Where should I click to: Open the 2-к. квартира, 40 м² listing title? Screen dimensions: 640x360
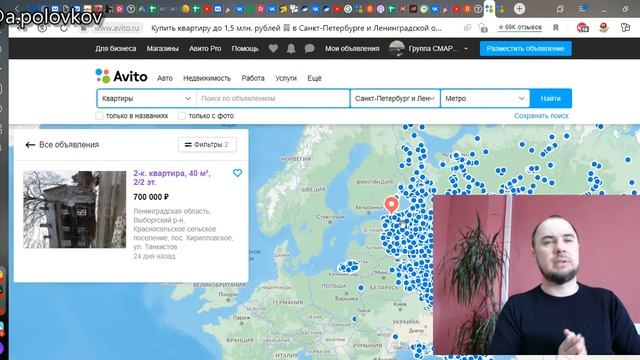[x=172, y=178]
